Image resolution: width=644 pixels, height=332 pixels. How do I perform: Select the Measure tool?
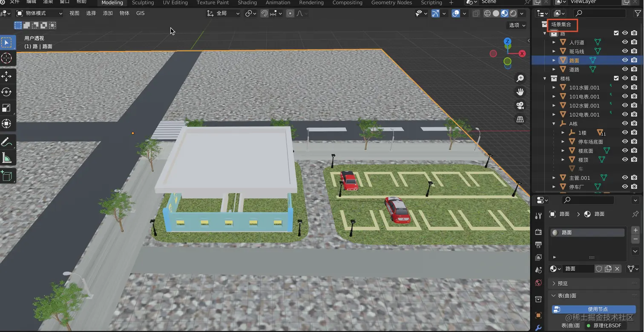click(7, 158)
